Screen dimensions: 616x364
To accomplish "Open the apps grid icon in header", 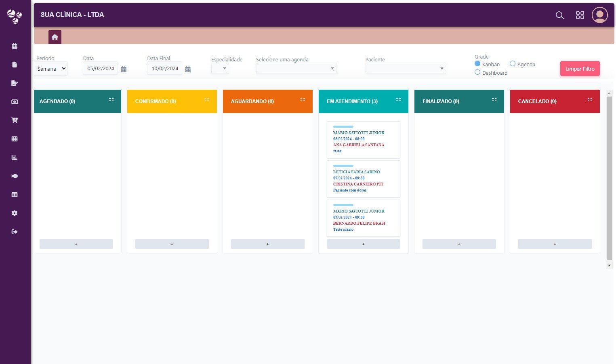I will [x=580, y=15].
